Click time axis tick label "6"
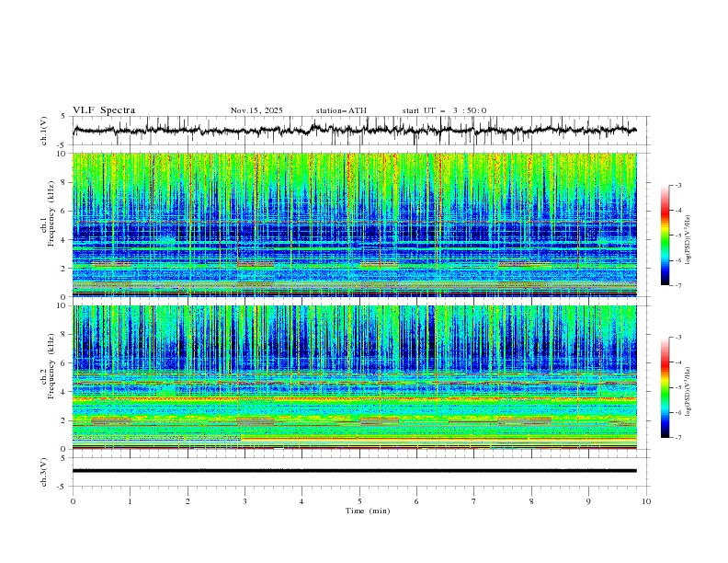 coord(416,501)
